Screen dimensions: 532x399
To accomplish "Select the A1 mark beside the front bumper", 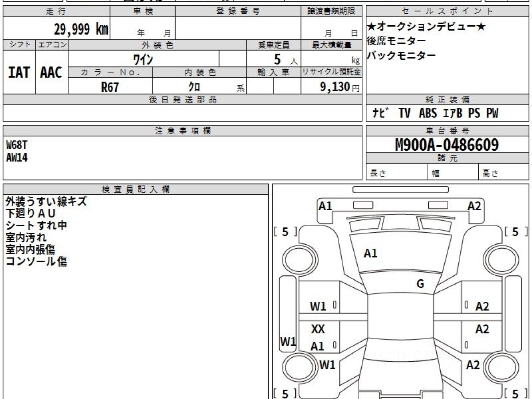I will (326, 205).
